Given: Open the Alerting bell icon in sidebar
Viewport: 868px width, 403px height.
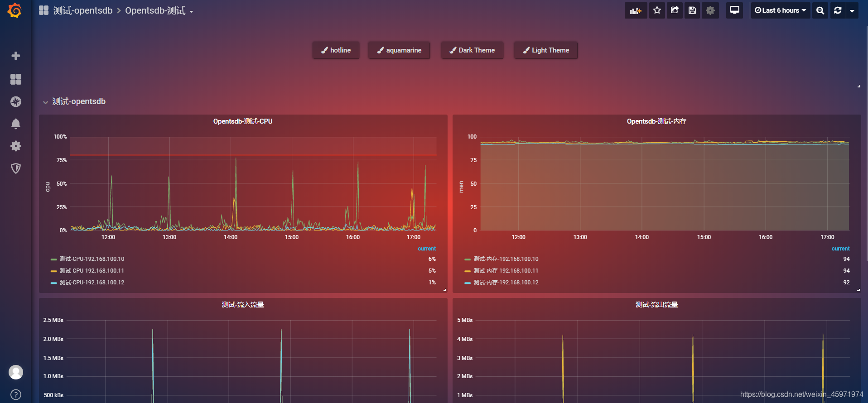Looking at the screenshot, I should pos(16,124).
